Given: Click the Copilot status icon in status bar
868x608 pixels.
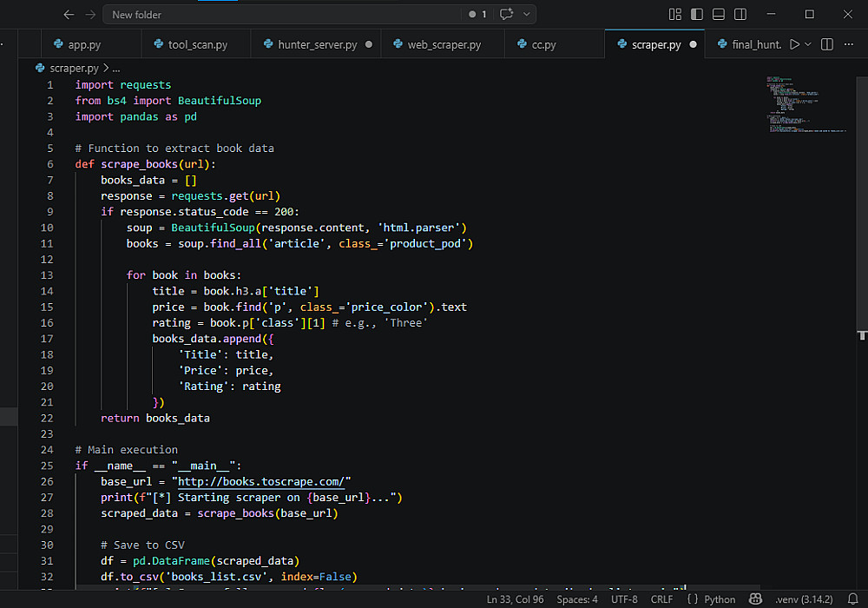Looking at the screenshot, I should [756, 599].
